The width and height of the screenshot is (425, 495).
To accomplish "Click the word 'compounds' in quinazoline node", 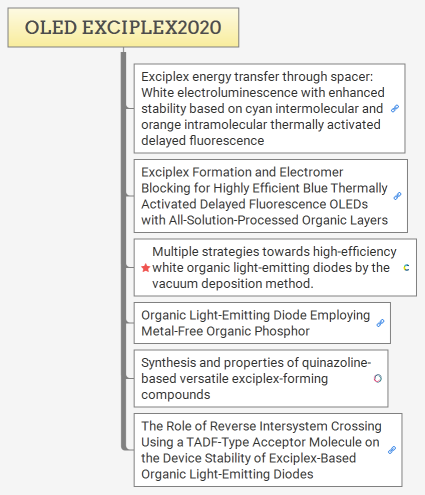I will 176,395.
